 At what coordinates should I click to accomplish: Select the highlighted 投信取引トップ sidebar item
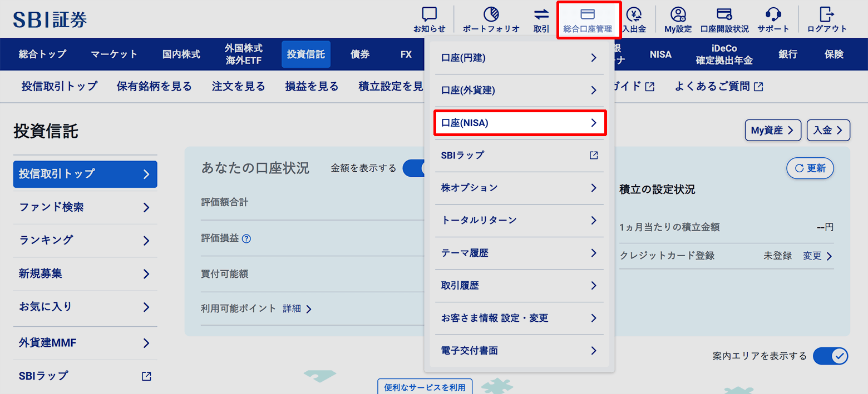[85, 174]
